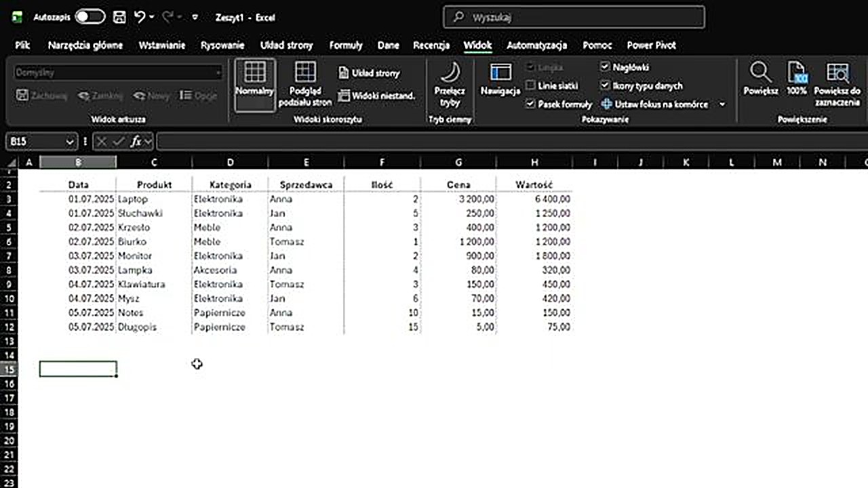
Task: Switch to the Wstawianie tab
Action: coord(162,45)
